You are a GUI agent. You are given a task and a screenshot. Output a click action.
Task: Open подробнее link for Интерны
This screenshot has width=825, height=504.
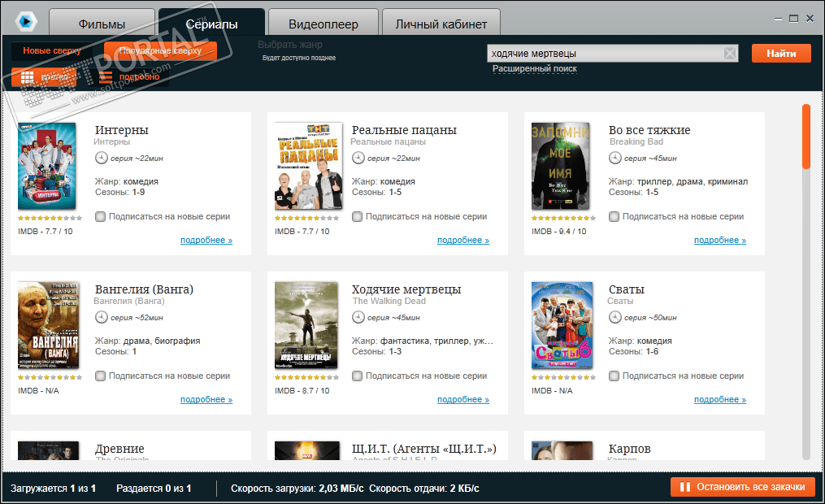click(x=206, y=240)
